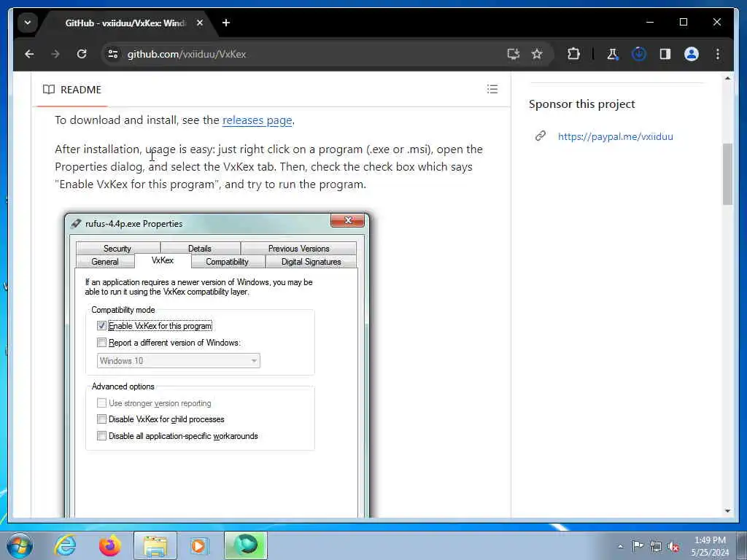Go back to the previous page
This screenshot has height=560, width=747.
click(29, 54)
